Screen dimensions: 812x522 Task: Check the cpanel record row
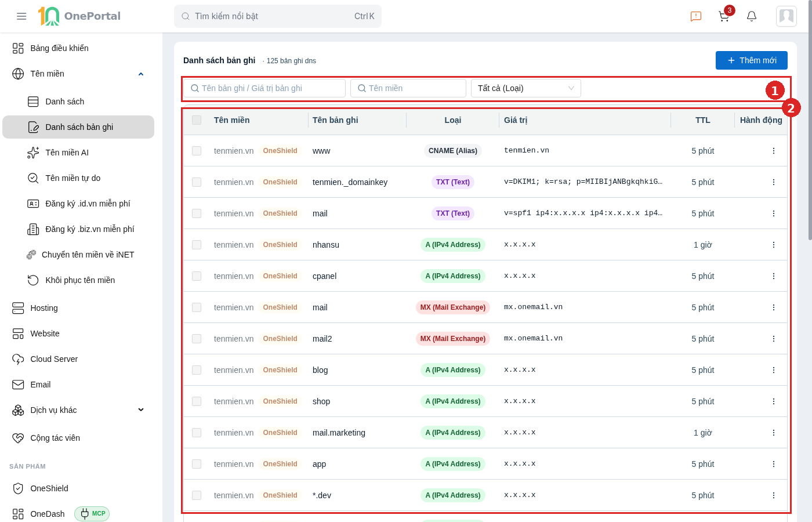point(197,276)
